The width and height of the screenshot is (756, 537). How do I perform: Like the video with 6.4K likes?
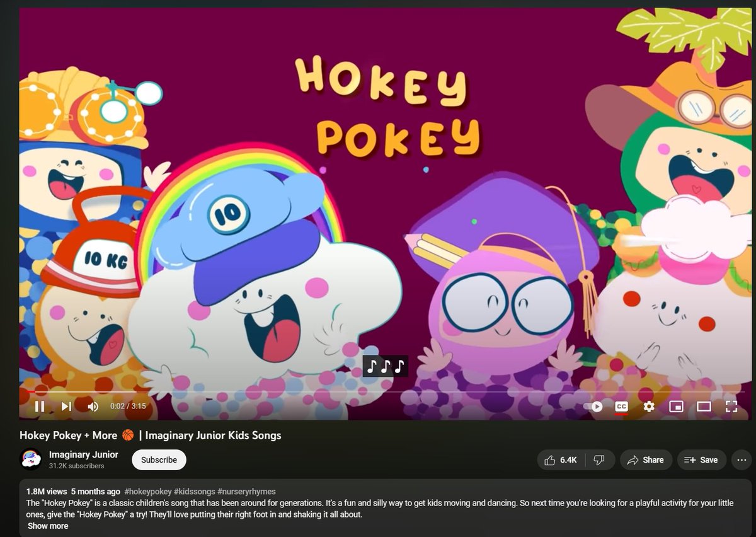point(561,460)
